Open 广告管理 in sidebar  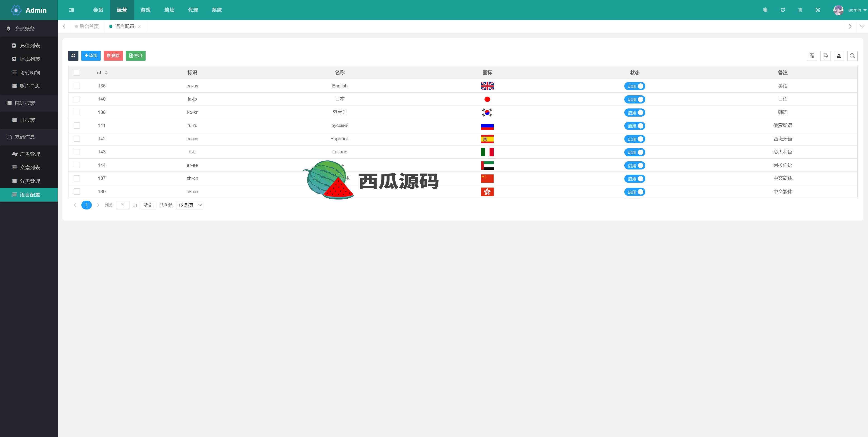tap(29, 154)
